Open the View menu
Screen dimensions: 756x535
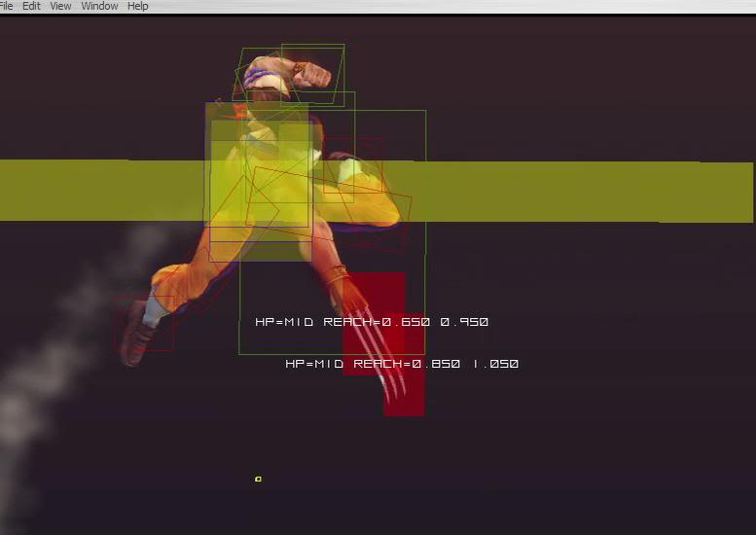60,6
